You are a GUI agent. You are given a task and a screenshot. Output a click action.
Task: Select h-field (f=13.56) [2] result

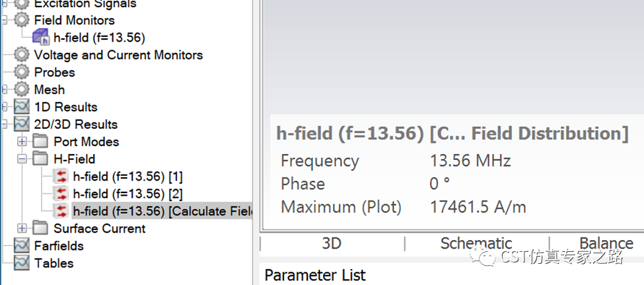[127, 194]
